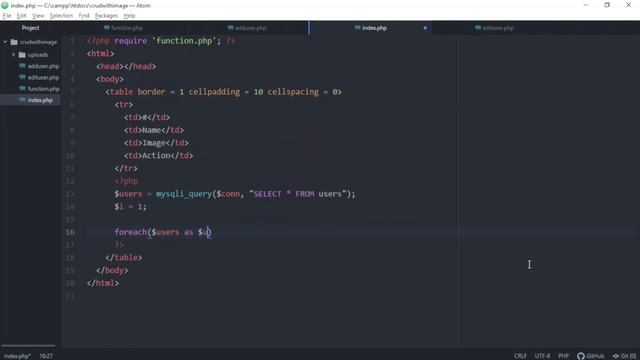This screenshot has height=360, width=640.
Task: Click the uploads folder icon
Action: pos(22,55)
